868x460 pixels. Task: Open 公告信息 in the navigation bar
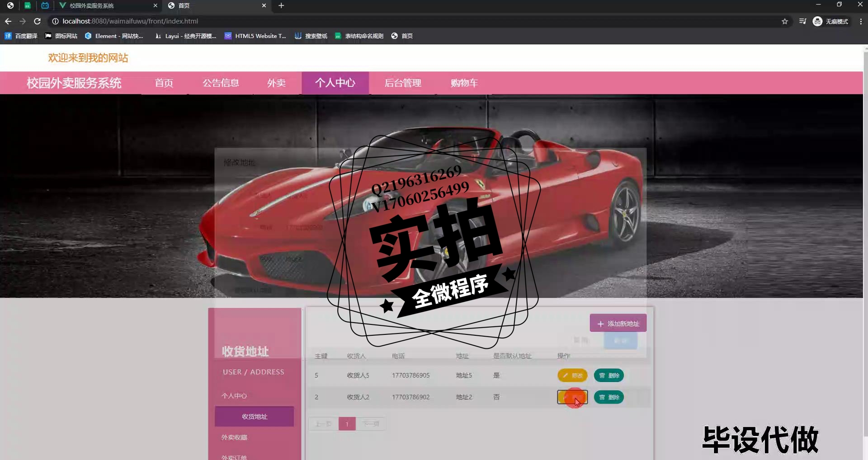[221, 83]
